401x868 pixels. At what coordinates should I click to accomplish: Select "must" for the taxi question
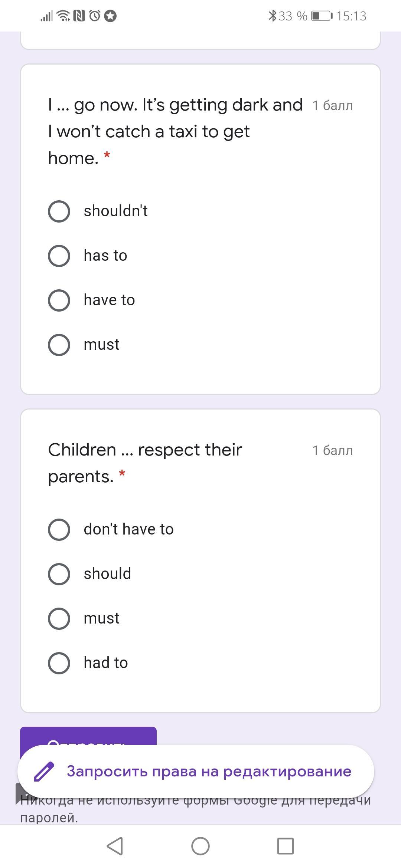(x=59, y=345)
